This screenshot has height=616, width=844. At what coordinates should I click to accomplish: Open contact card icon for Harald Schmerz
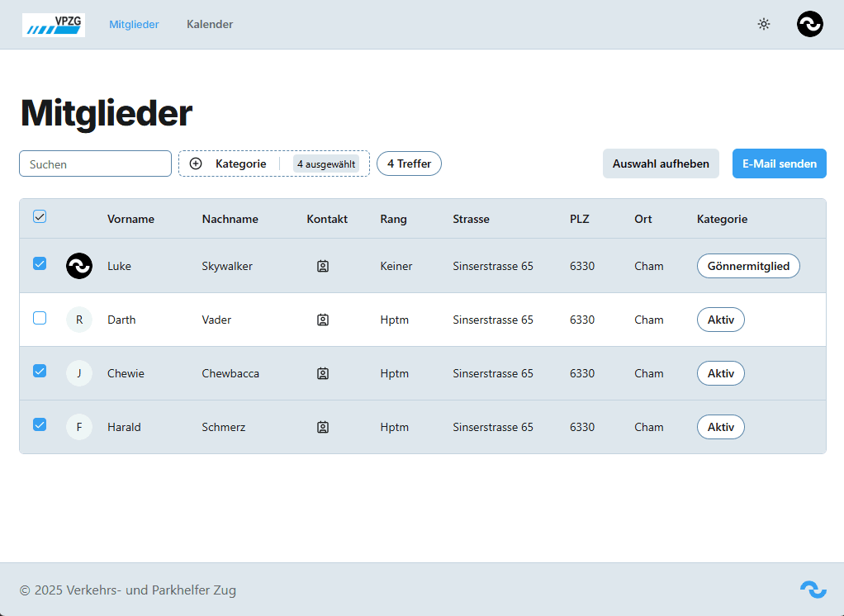click(x=323, y=427)
